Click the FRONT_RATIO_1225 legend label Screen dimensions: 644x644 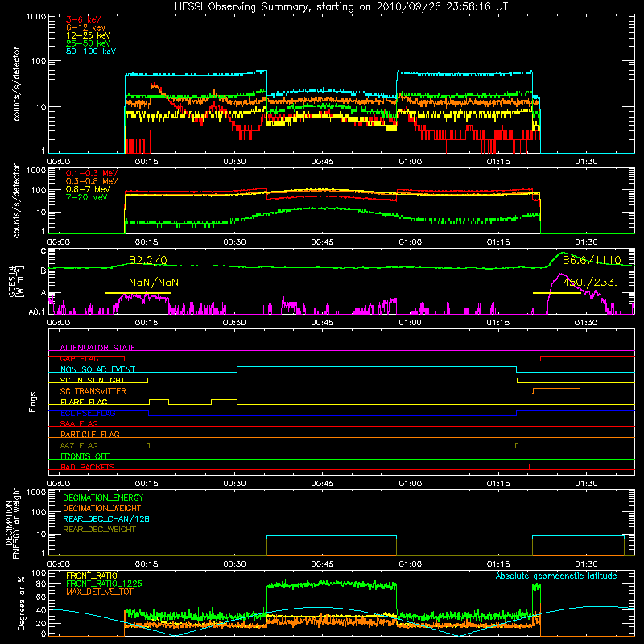(105, 584)
